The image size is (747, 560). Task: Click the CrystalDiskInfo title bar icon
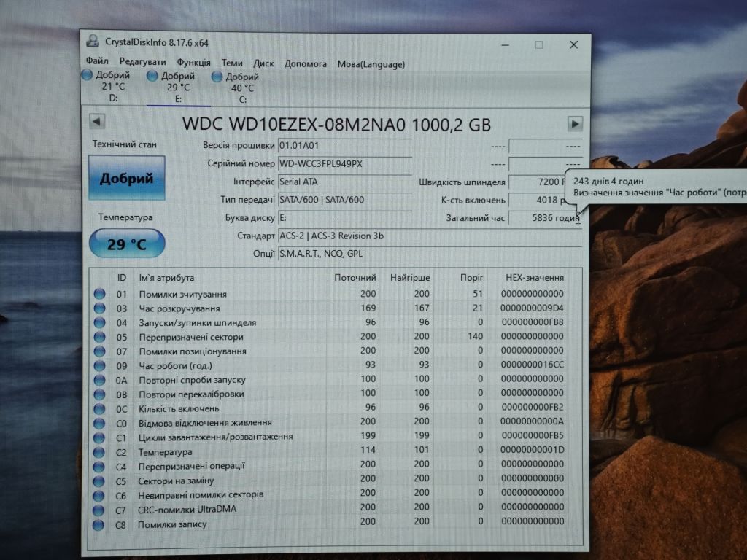point(93,42)
